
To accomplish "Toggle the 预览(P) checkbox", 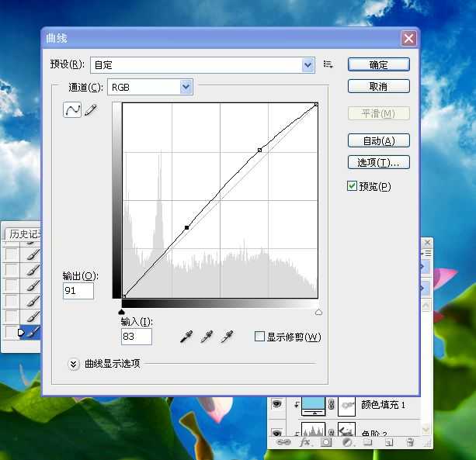I will pos(352,186).
